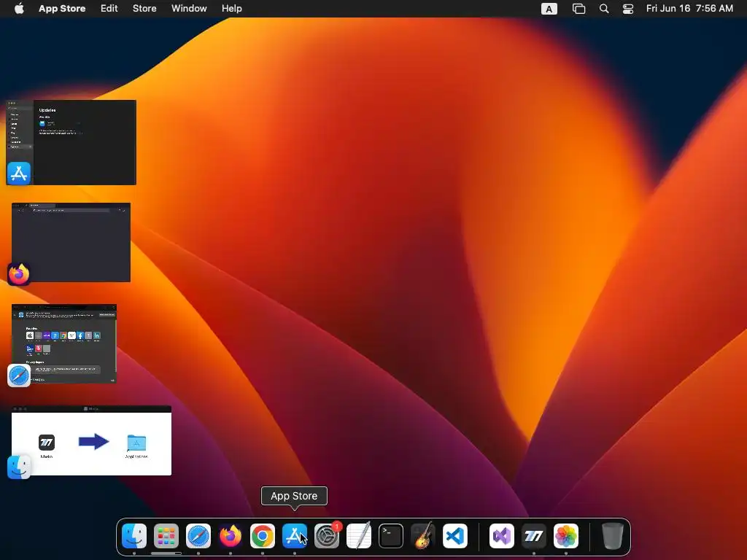Click the Firefox badge in Stage Manager
This screenshot has height=560, width=747.
coord(18,274)
